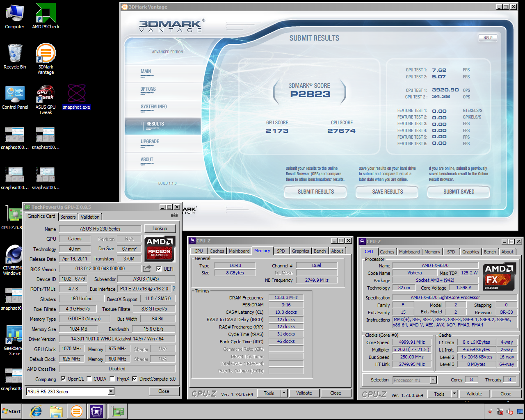Open the SPD tab in Memory CPU-Z window
525x420 pixels.
point(281,251)
